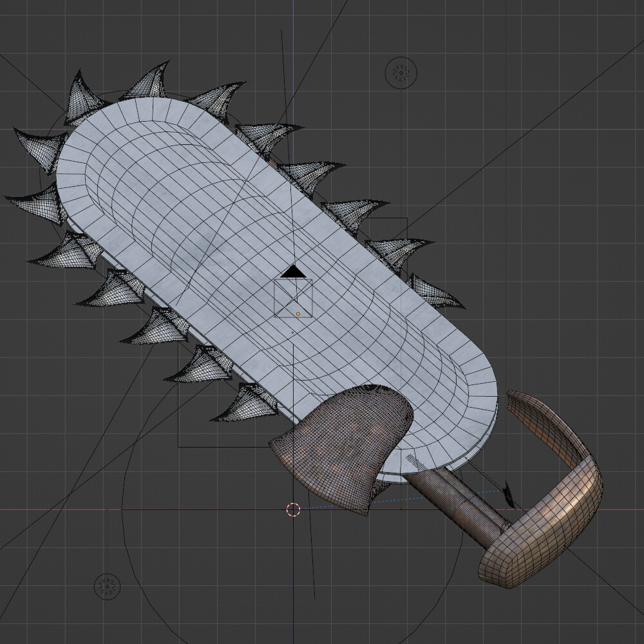Select the empty circle gizmo at top

[401, 73]
